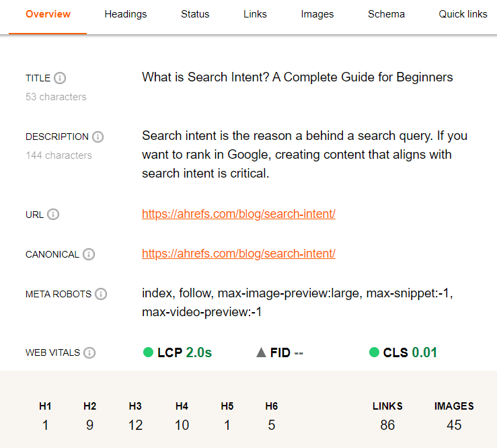Image resolution: width=497 pixels, height=448 pixels.
Task: Click the H2 heading count
Action: point(90,424)
